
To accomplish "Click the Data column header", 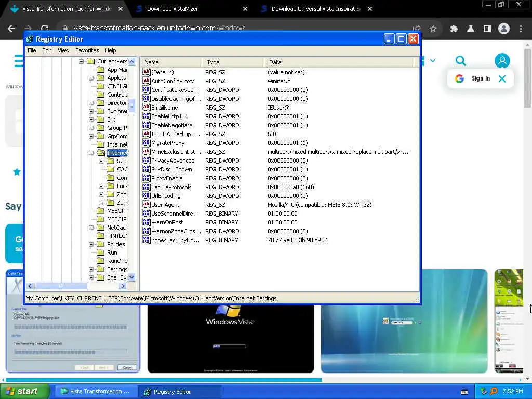I will coord(339,62).
